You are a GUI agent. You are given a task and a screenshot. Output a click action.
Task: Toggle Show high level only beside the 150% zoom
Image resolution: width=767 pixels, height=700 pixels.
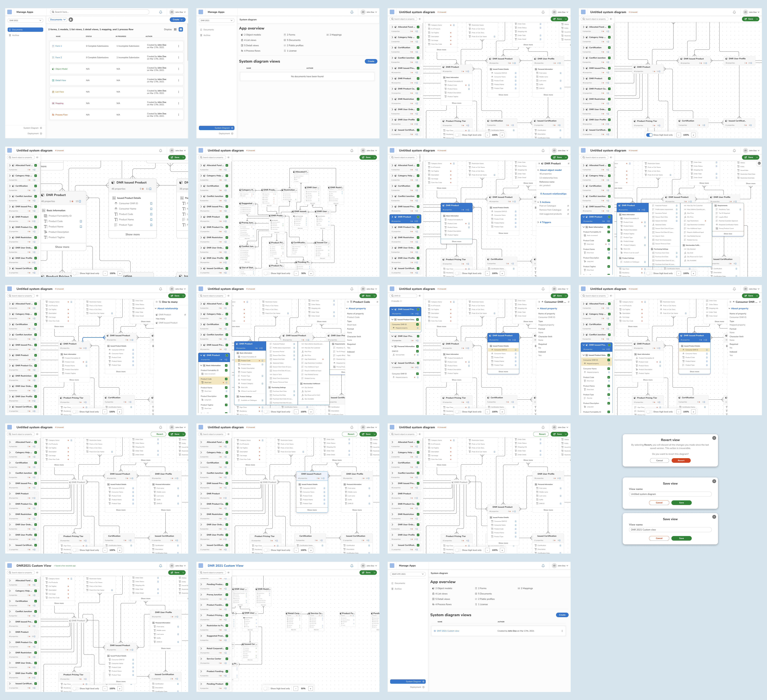coord(76,273)
